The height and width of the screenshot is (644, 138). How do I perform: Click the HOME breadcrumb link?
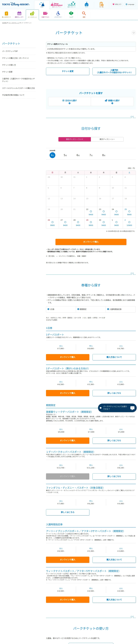pyautogui.click(x=5, y=23)
